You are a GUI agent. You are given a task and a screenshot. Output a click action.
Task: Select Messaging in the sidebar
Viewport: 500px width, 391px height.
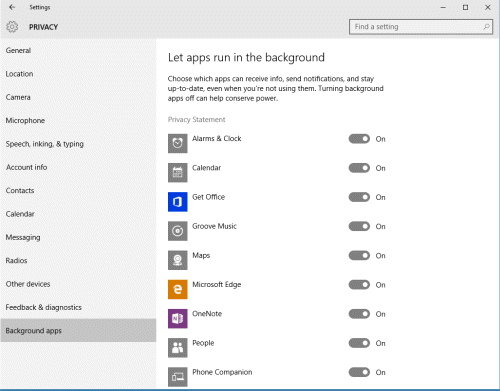click(78, 237)
